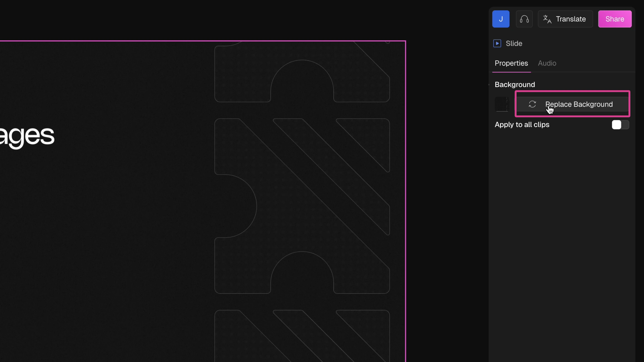Select the Properties tab
This screenshot has height=362, width=644.
point(511,63)
